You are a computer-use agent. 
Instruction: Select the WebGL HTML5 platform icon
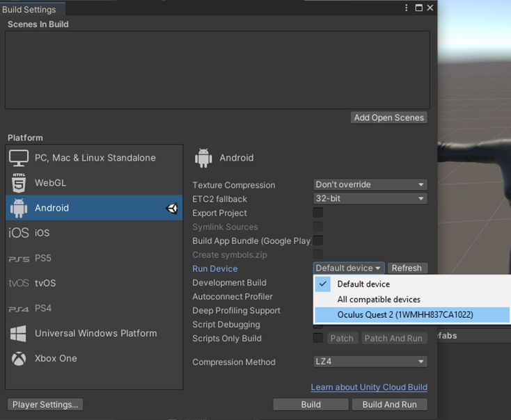(x=19, y=183)
